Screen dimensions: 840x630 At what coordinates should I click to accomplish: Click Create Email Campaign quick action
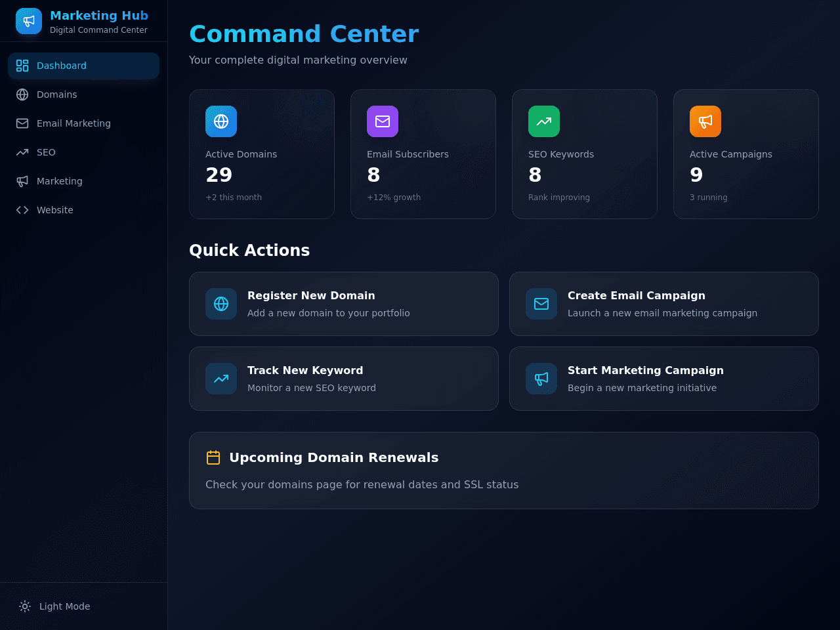tap(664, 304)
